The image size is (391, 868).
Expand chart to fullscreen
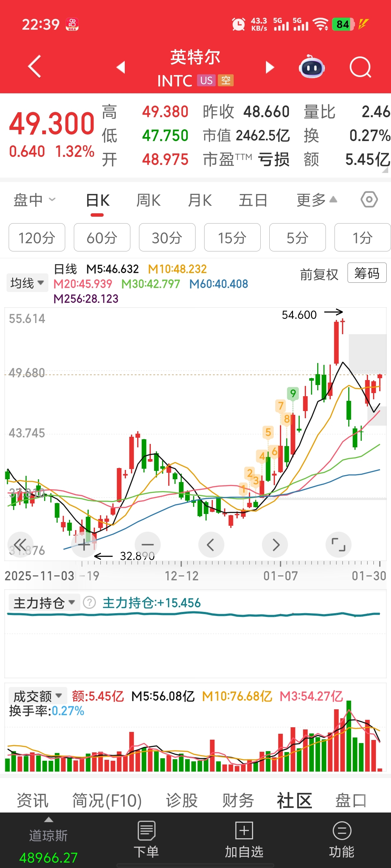(x=338, y=545)
